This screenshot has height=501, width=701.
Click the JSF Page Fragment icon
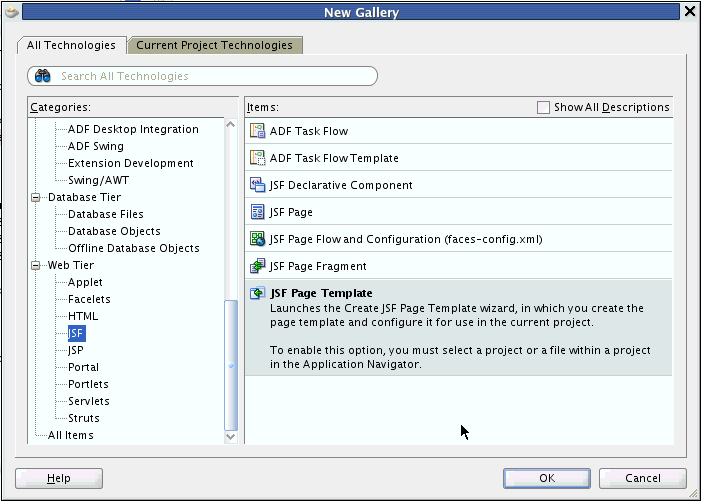pyautogui.click(x=258, y=266)
